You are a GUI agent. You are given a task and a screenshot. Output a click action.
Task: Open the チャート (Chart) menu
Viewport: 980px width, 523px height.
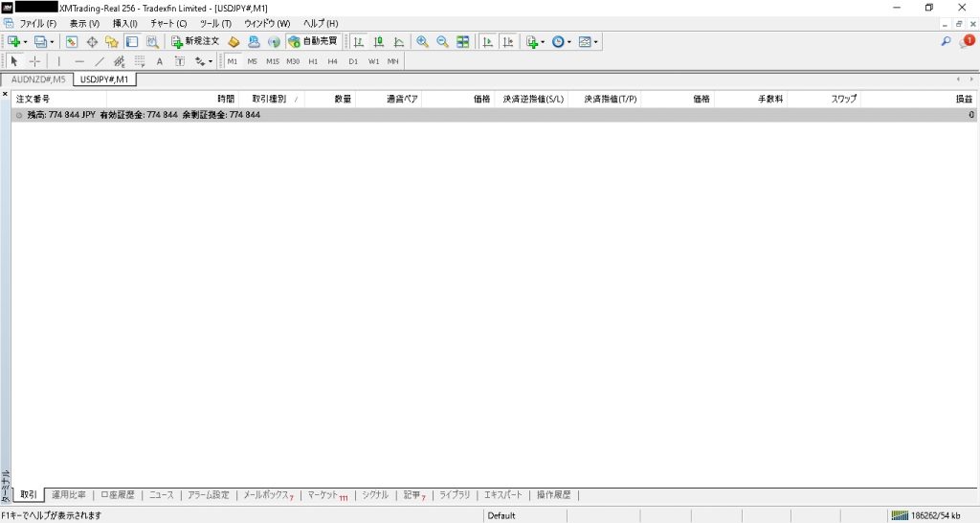pos(168,23)
